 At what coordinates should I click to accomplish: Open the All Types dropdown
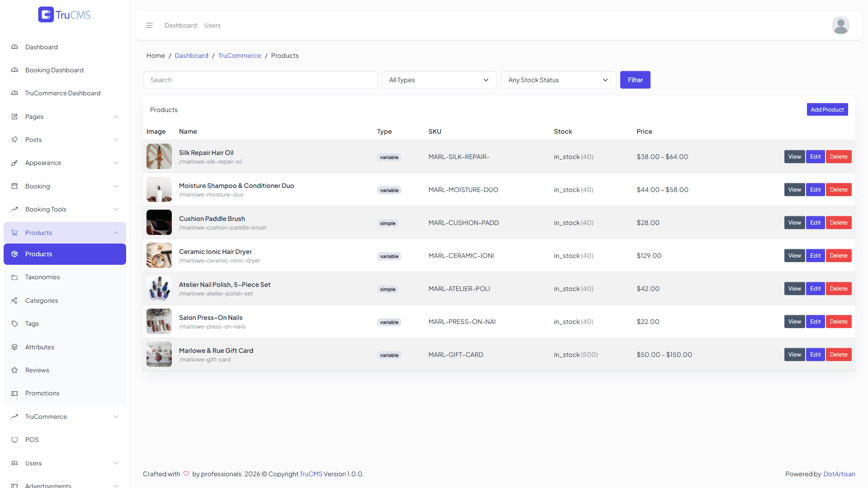click(439, 80)
